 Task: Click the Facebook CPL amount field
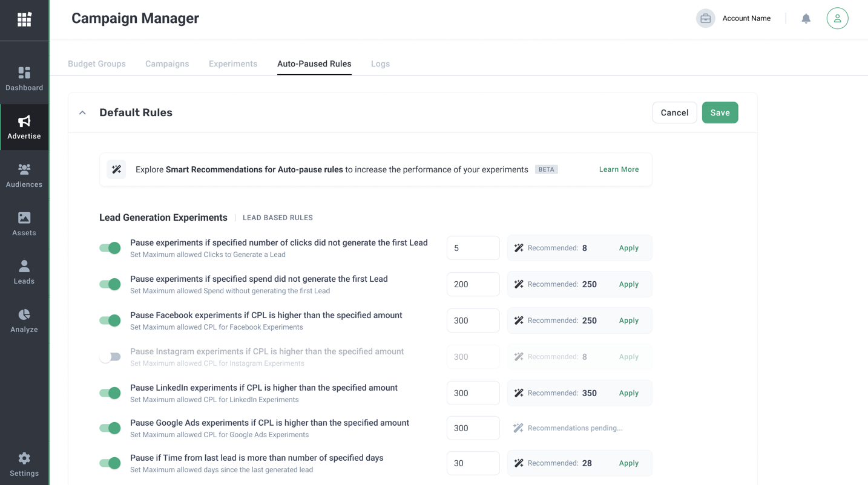tap(473, 321)
